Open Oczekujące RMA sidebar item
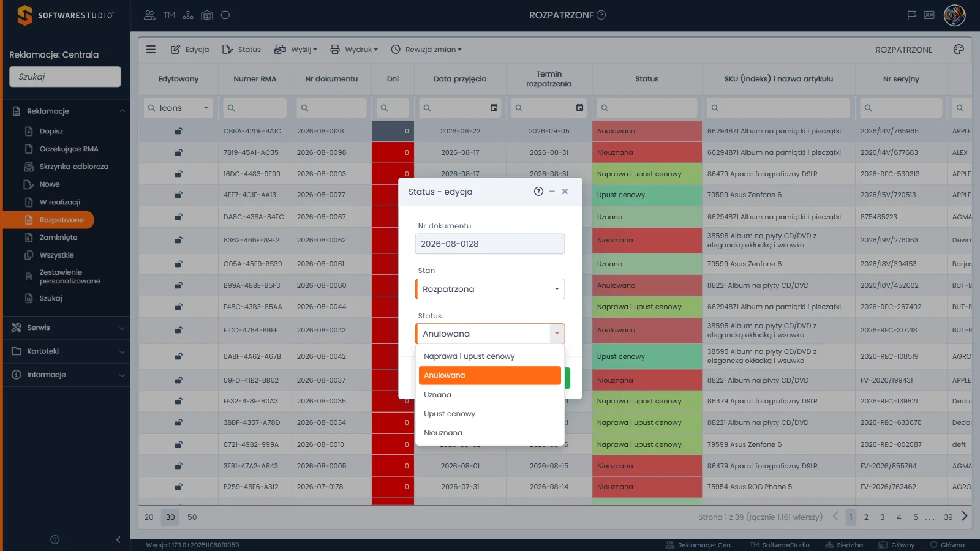Viewport: 980px width, 551px height. tap(69, 149)
